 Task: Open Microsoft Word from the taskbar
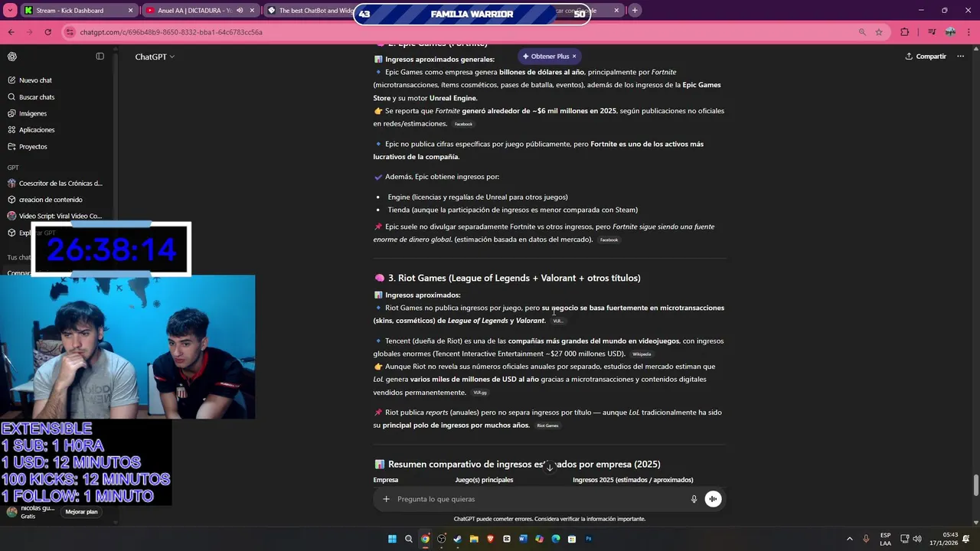(x=524, y=539)
